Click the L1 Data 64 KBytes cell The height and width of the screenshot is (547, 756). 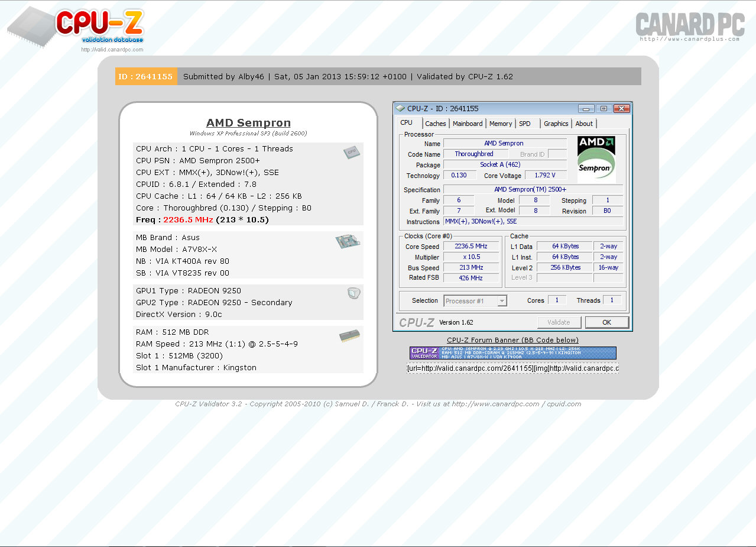point(565,247)
